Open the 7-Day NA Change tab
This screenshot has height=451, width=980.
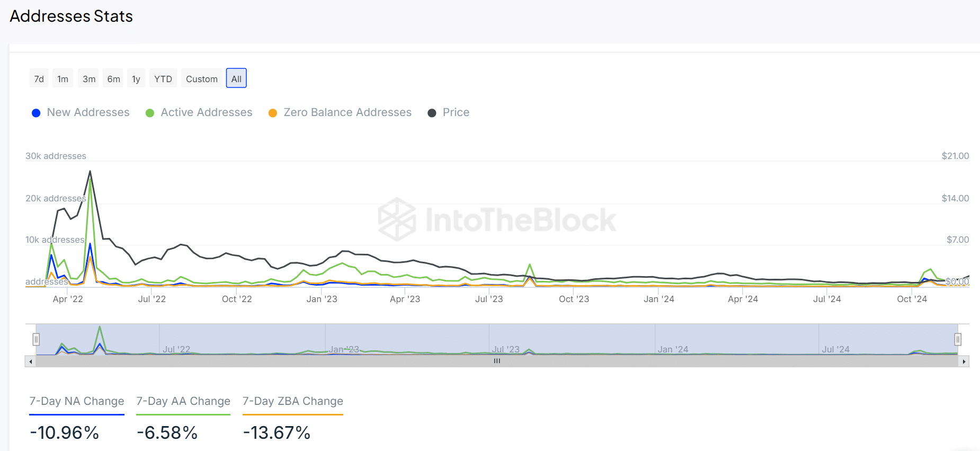(77, 401)
